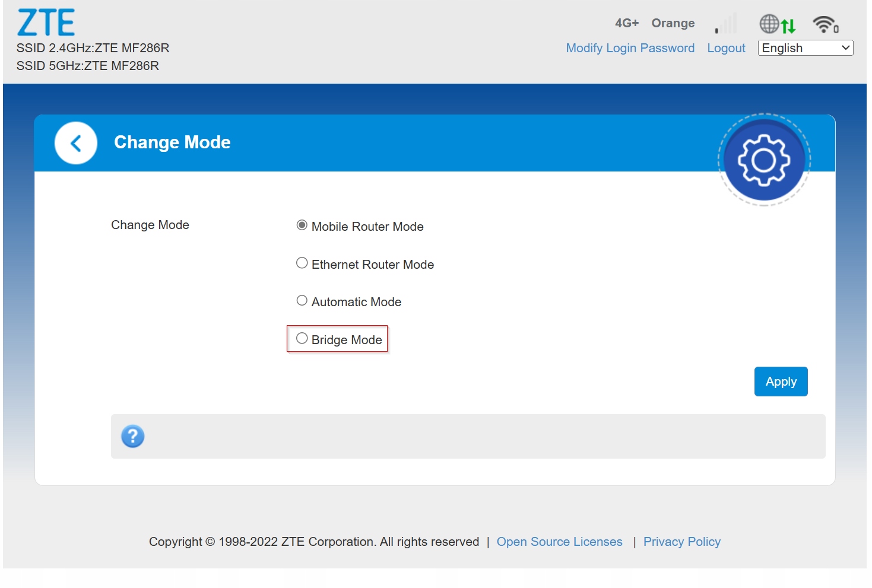The image size is (872, 588).
Task: Click the Wi-Fi connected devices icon
Action: click(826, 24)
